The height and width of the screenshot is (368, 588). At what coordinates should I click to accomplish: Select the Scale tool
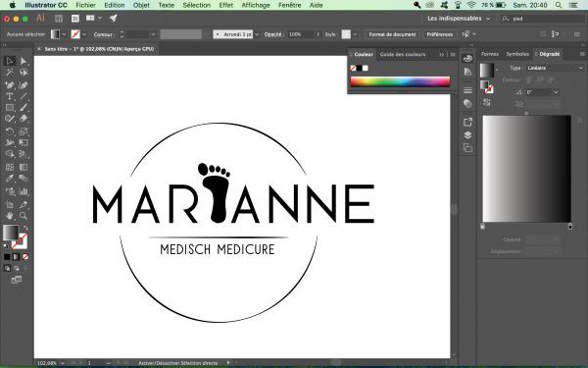pyautogui.click(x=24, y=131)
